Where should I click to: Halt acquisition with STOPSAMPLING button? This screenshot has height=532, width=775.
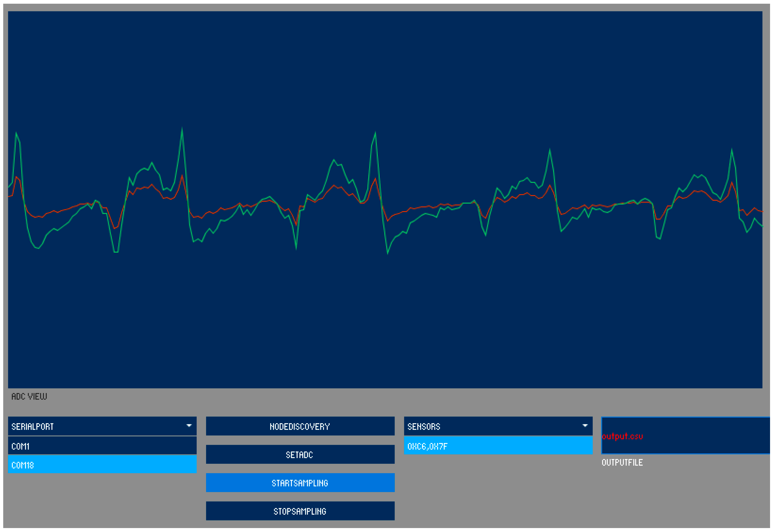click(300, 511)
